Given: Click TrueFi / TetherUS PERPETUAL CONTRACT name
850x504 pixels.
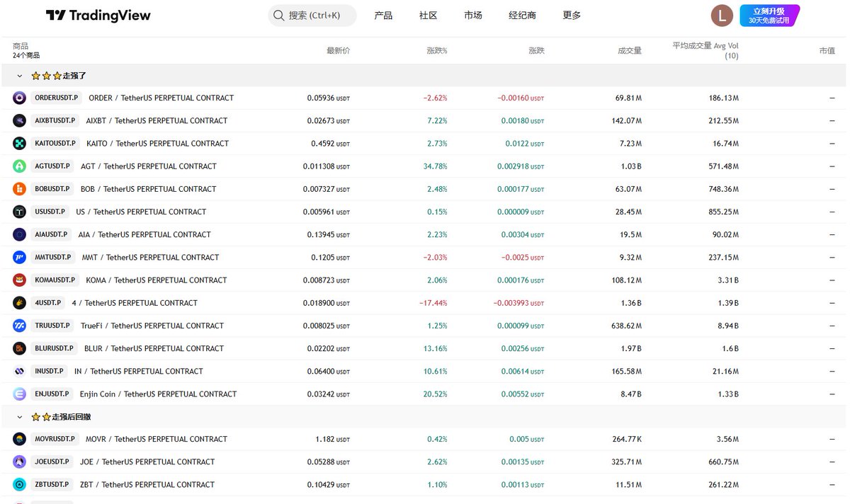Looking at the screenshot, I should click(152, 326).
